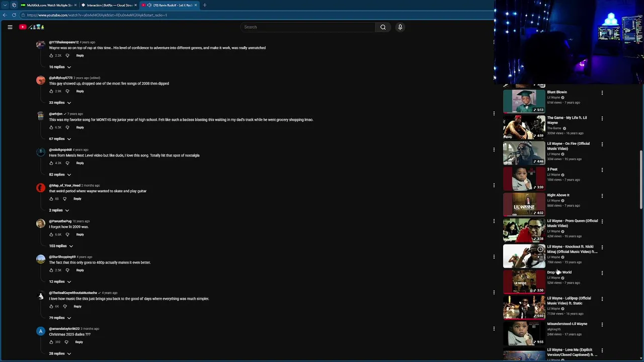Open options menu for Right Above It
The width and height of the screenshot is (644, 362).
point(602,196)
